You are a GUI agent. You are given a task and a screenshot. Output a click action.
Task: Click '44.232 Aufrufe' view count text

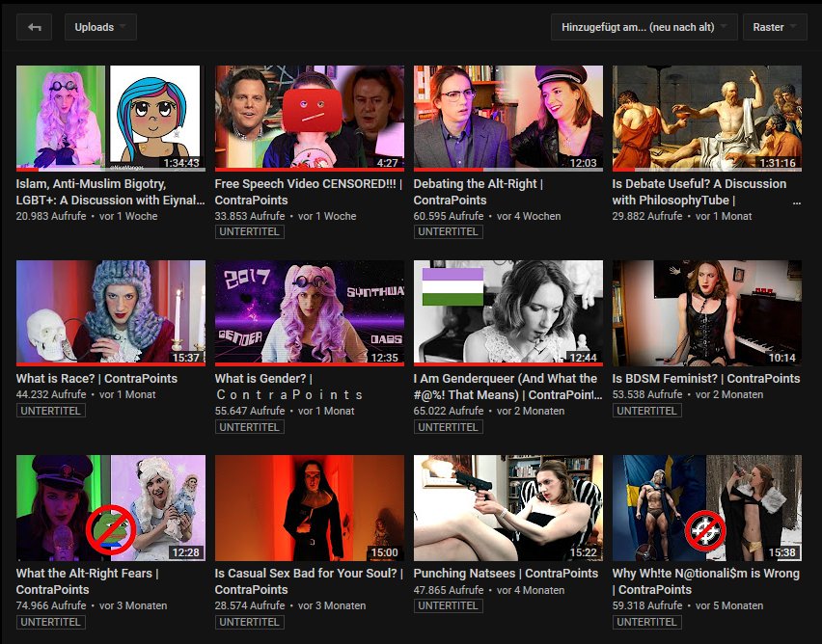[51, 394]
